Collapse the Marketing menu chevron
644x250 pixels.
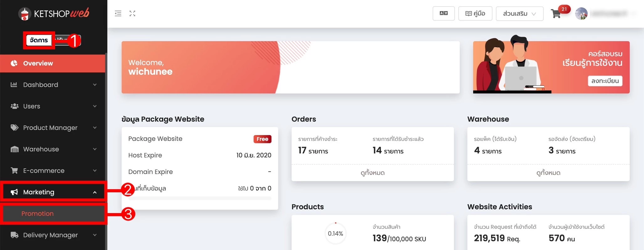tap(95, 192)
